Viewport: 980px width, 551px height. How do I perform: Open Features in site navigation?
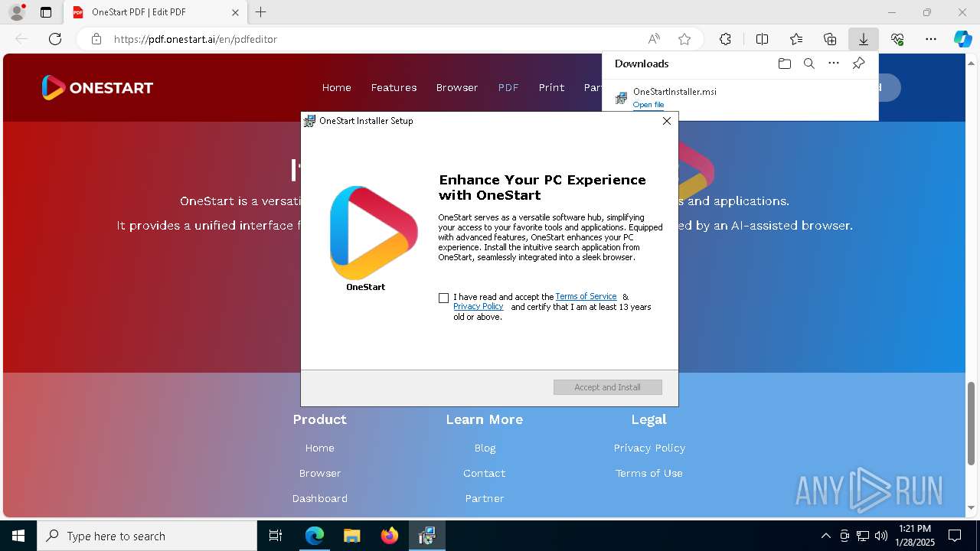(x=394, y=87)
